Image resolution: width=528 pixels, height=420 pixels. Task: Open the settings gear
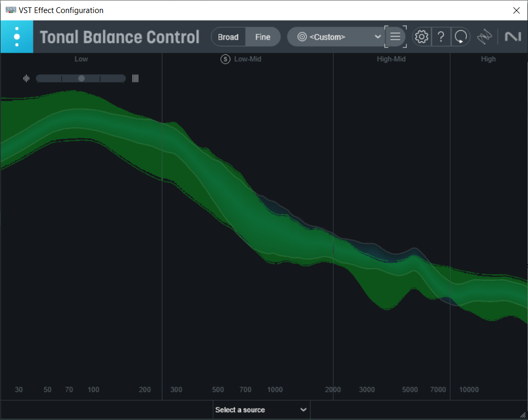point(421,37)
